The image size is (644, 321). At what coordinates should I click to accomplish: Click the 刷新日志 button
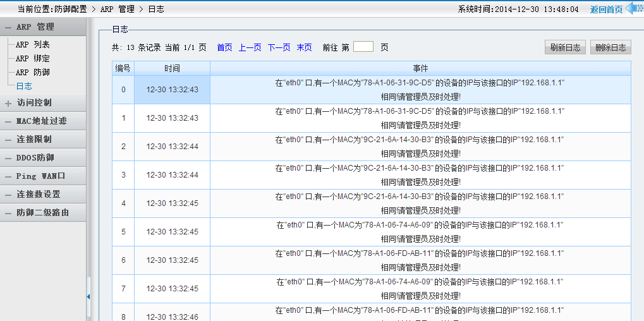(565, 47)
